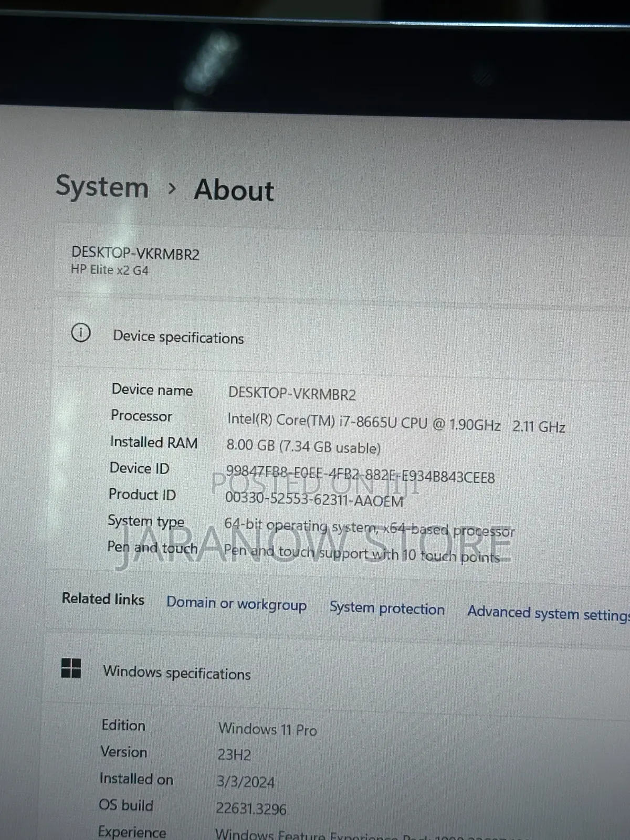Select the OS build label
Image resolution: width=630 pixels, height=840 pixels.
[126, 805]
